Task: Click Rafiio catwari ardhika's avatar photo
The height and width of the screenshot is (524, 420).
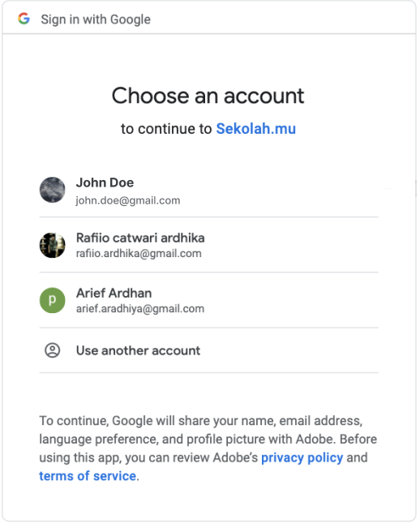Action: tap(53, 245)
